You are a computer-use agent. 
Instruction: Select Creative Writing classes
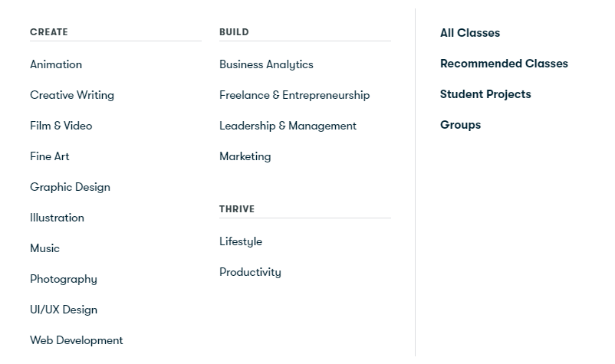72,95
